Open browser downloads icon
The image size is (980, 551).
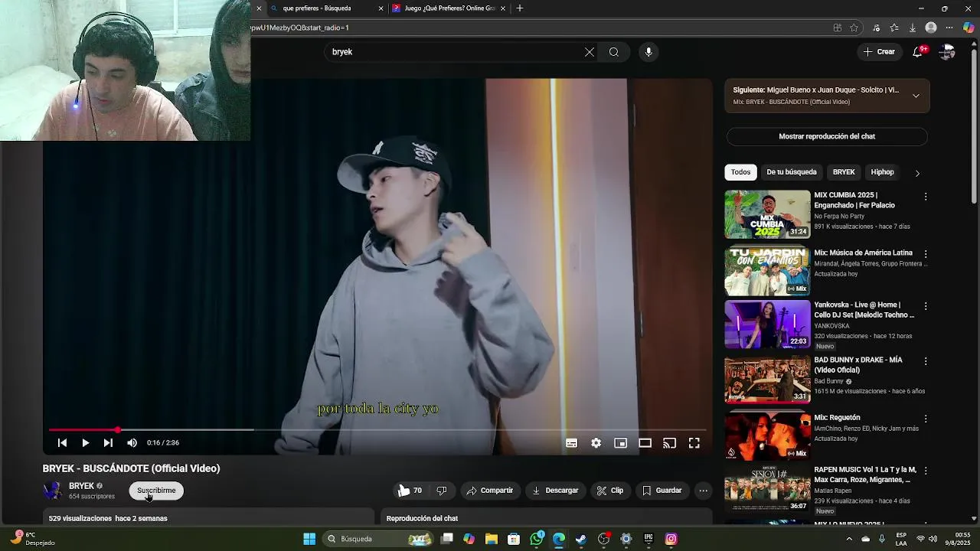(913, 28)
